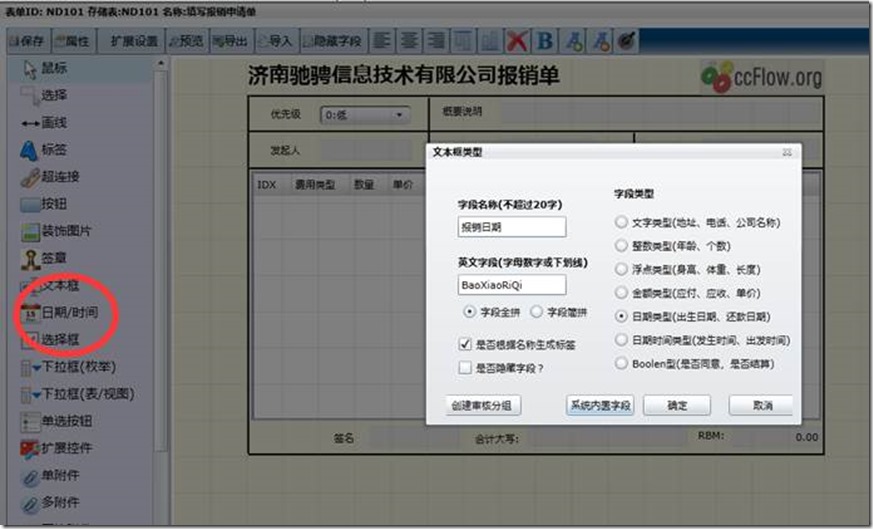This screenshot has width=873, height=529.
Task: Click the Export (导出) toolbar button
Action: (231, 41)
